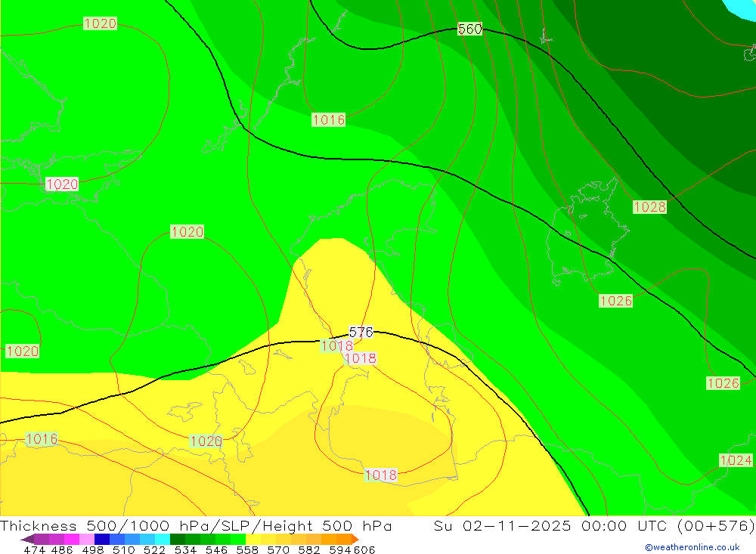Viewport: 756px width, 554px height.
Task: Pick the light pink legend swatch
Action: (x=87, y=539)
